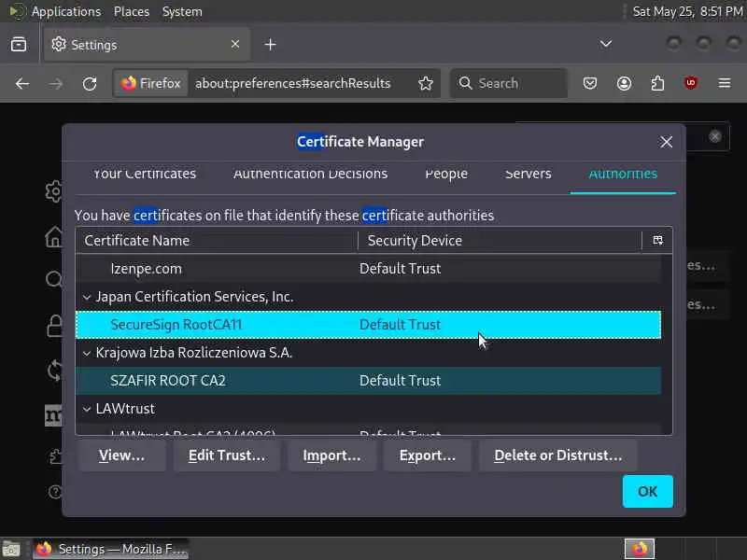This screenshot has height=560, width=747.
Task: Click Settings — Mozilla Firefox taskbar item
Action: click(x=111, y=549)
